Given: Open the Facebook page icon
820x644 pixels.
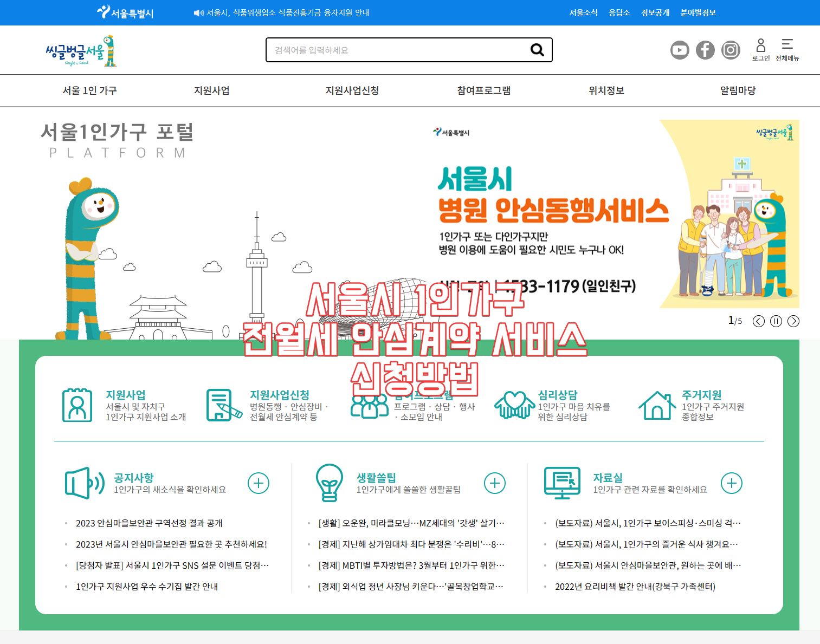Looking at the screenshot, I should [705, 50].
